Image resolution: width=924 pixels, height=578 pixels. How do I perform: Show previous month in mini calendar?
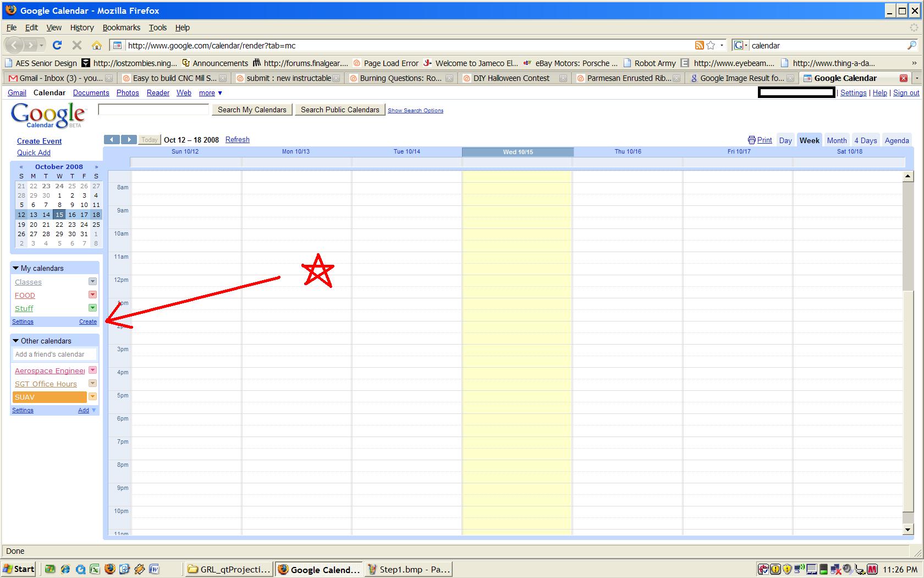21,167
